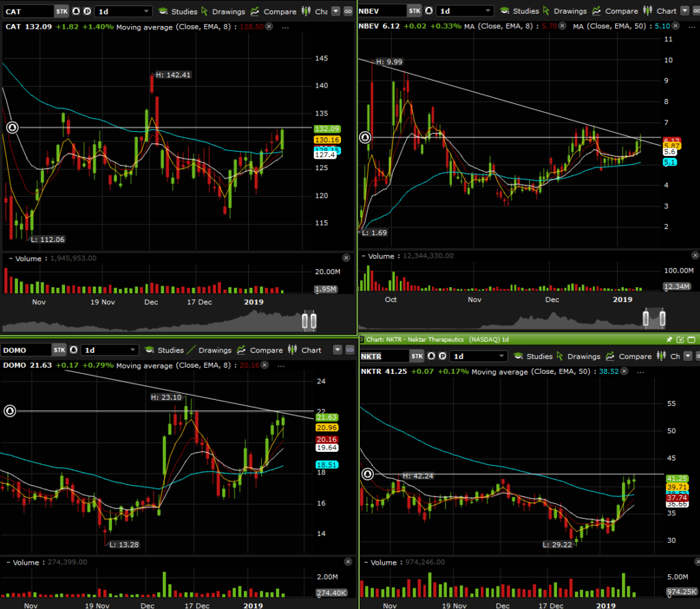
Task: Click STK security type button beside CAT
Action: tap(62, 11)
